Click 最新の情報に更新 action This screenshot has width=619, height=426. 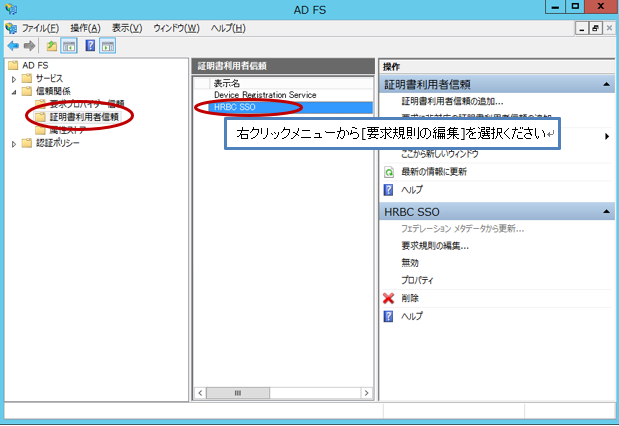pyautogui.click(x=434, y=172)
